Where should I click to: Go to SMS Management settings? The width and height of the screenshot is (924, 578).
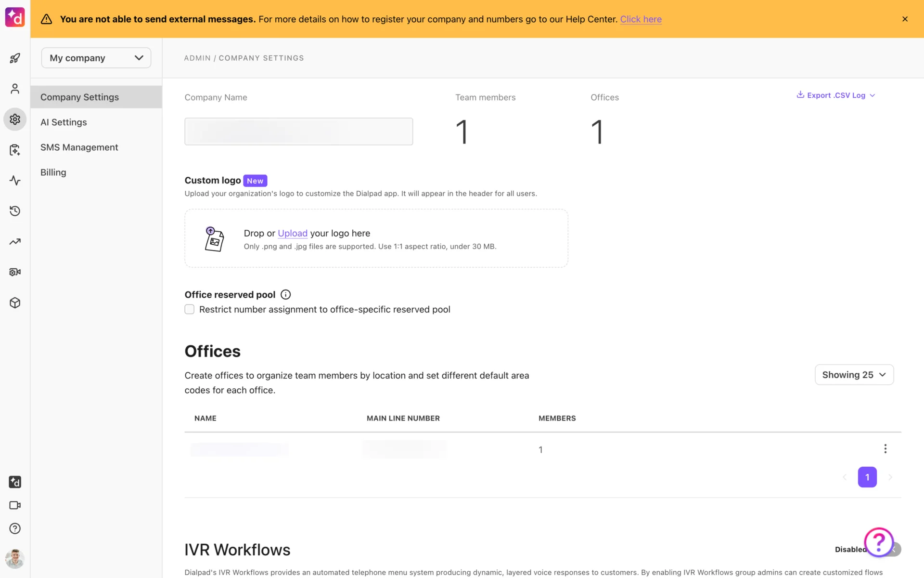click(x=79, y=147)
